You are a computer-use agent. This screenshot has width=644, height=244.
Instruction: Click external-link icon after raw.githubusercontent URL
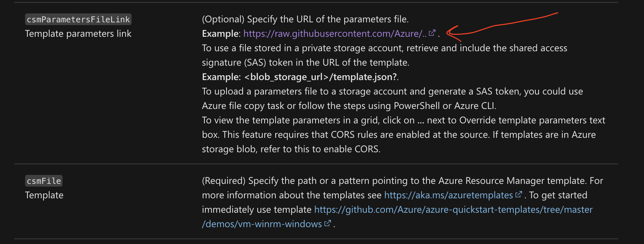click(x=432, y=33)
